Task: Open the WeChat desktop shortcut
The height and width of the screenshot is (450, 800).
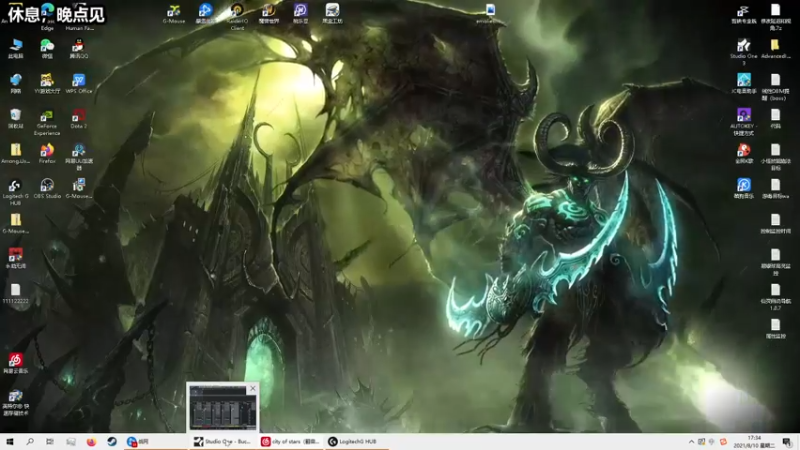Action: tap(47, 48)
